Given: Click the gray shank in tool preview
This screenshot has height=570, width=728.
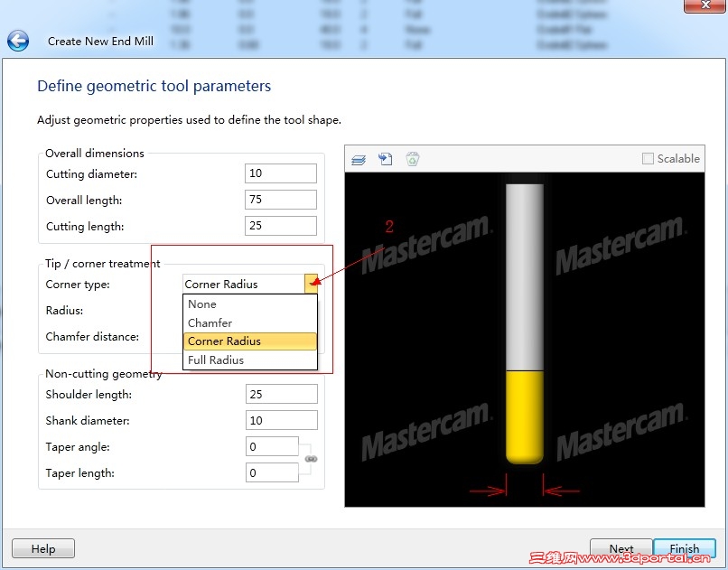Looking at the screenshot, I should click(x=524, y=277).
